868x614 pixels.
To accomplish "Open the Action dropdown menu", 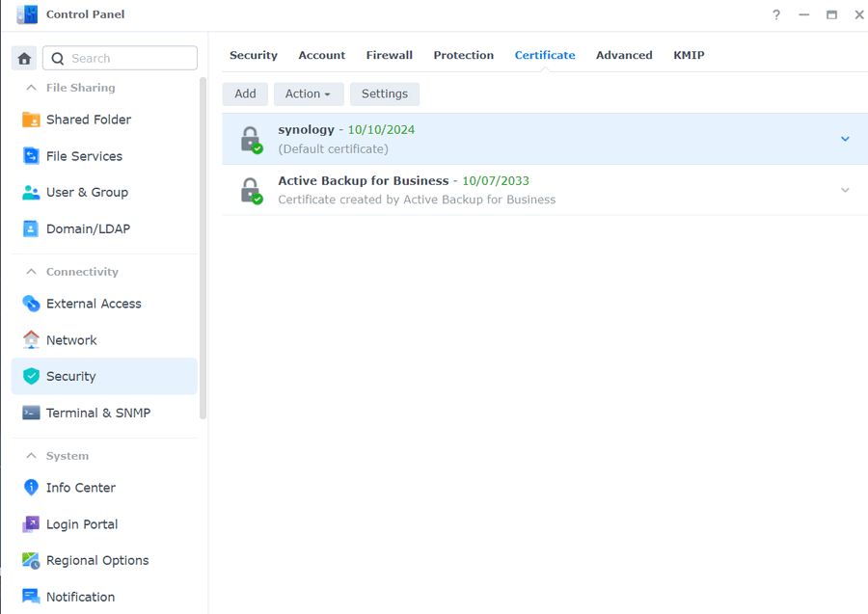I will (x=308, y=93).
